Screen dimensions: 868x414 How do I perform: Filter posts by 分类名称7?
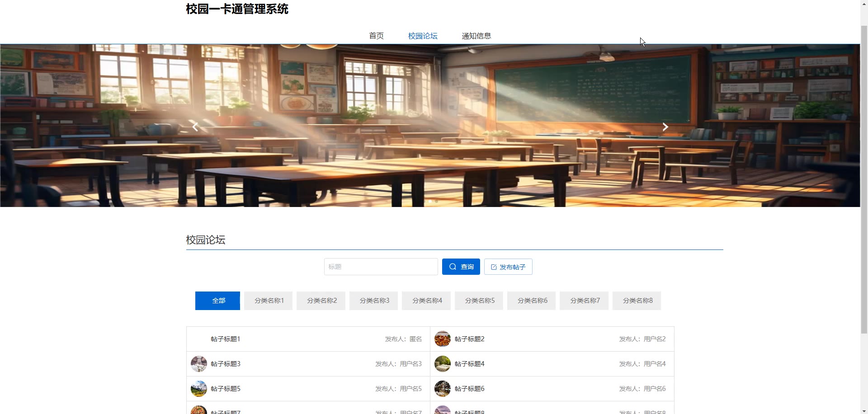point(584,301)
